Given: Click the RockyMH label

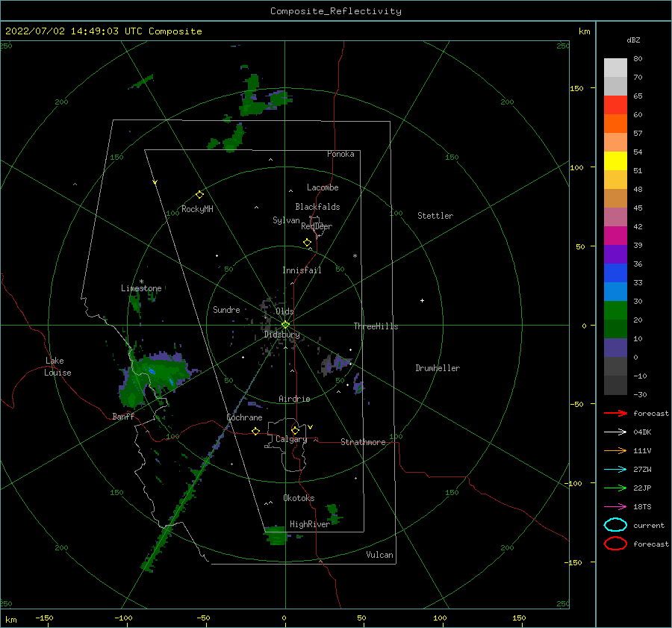Looking at the screenshot, I should pyautogui.click(x=197, y=209).
